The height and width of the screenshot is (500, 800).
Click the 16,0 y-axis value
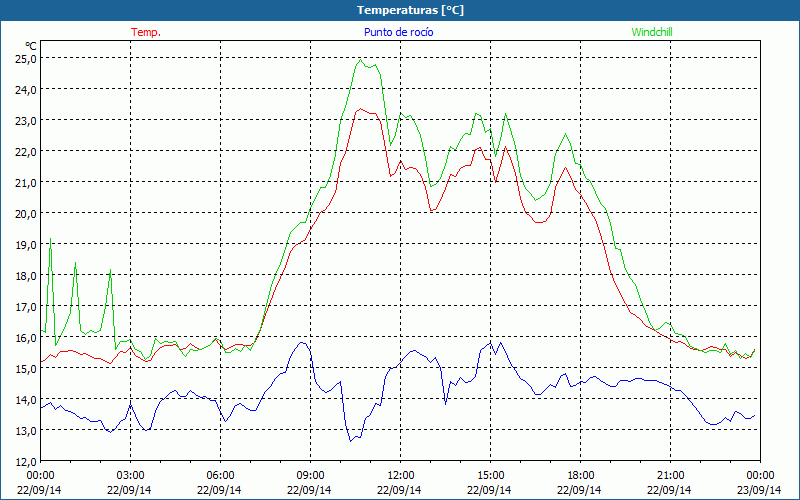[x=27, y=338]
